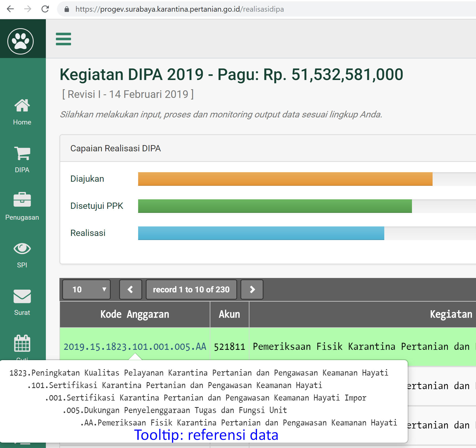Open budget code 2019.15.1823.101.001.005.AA link
Screen dimensions: 476x448
coord(135,347)
